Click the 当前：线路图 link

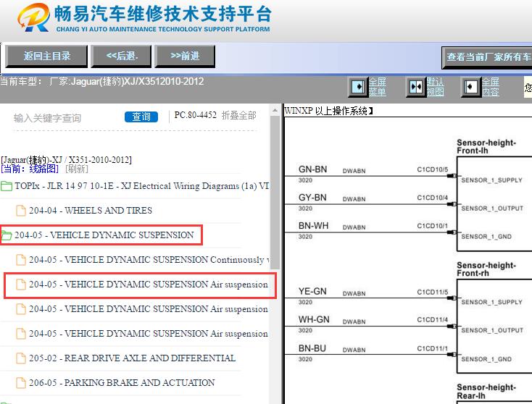30,169
